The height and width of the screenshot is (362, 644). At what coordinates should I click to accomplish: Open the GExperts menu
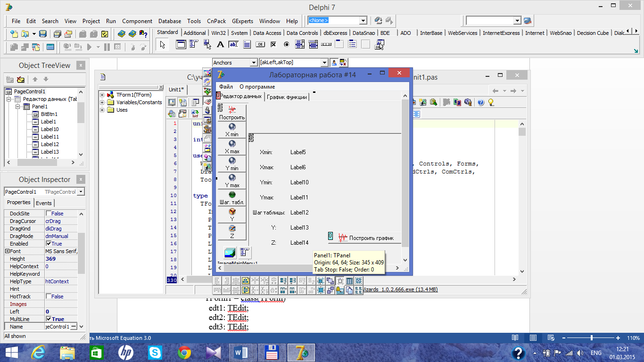[x=242, y=21]
